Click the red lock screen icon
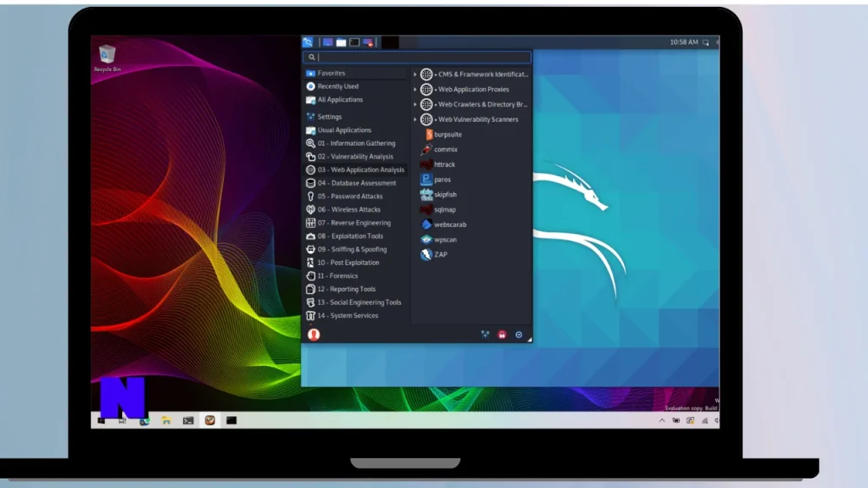Viewport: 868px width, 488px height. pos(502,335)
